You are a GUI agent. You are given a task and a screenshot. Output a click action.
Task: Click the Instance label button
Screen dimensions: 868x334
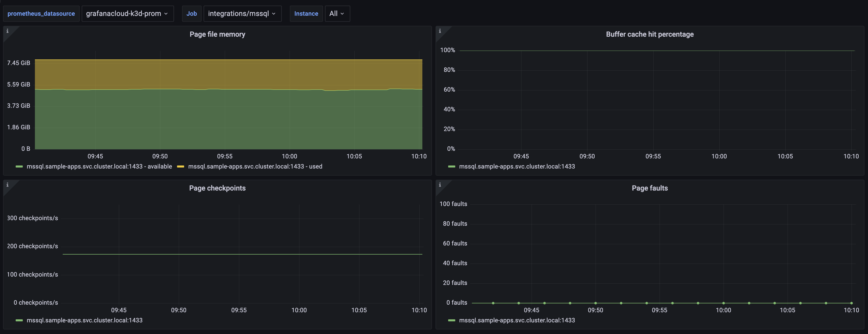[x=306, y=13]
